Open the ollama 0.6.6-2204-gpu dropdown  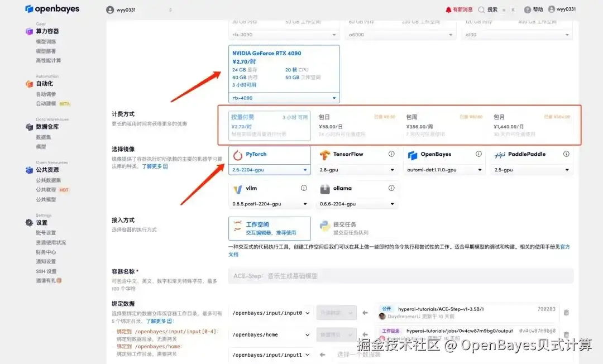(356, 204)
